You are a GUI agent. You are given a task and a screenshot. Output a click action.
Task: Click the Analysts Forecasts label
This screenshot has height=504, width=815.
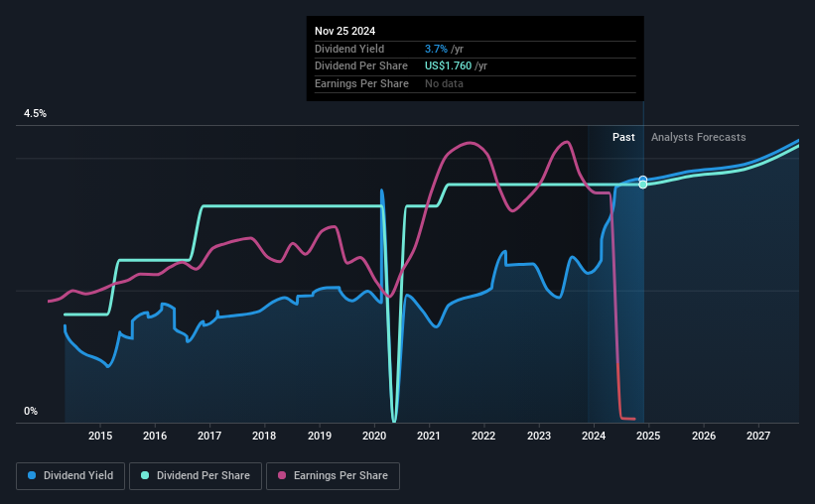click(x=698, y=138)
